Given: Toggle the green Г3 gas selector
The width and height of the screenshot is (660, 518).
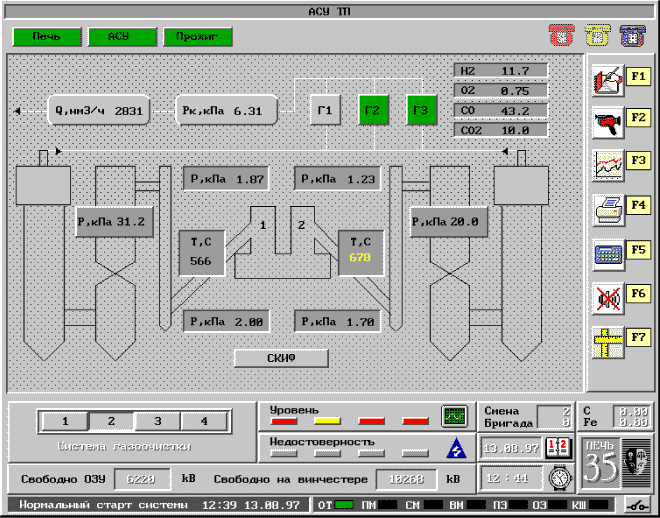Looking at the screenshot, I should (x=422, y=110).
